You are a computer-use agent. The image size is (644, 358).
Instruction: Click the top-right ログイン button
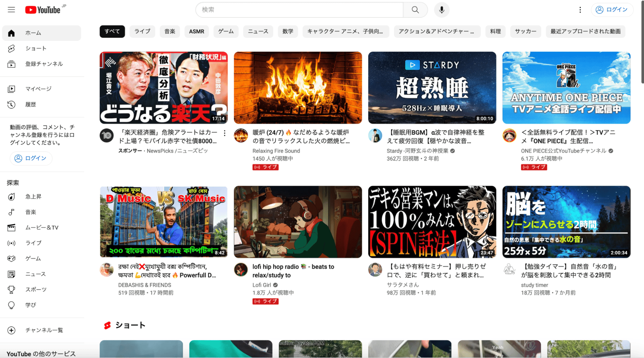click(612, 10)
